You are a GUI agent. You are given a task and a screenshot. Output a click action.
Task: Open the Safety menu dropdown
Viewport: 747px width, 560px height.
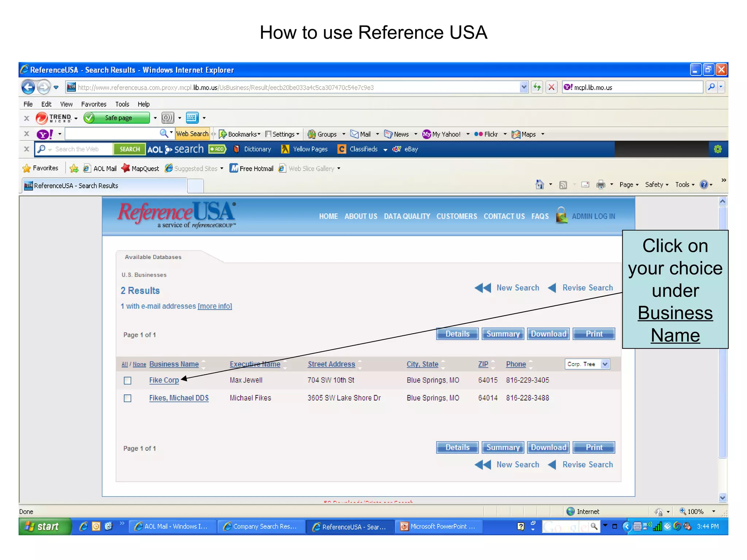coord(657,184)
